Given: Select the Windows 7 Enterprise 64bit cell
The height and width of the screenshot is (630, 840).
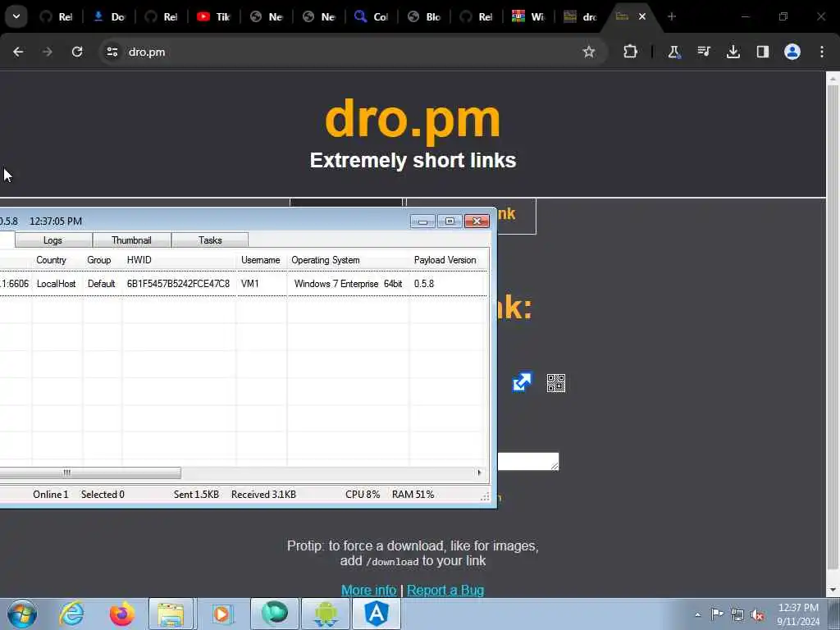Looking at the screenshot, I should tap(348, 283).
